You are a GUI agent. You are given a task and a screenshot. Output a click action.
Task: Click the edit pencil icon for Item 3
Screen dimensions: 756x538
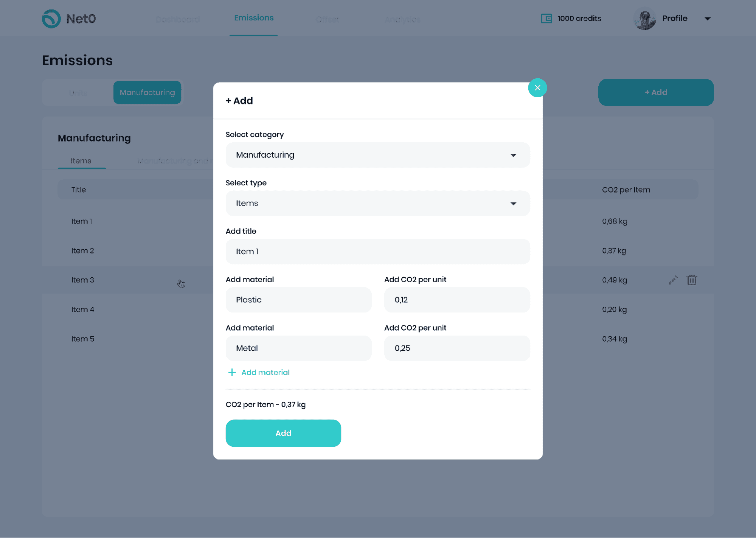(x=673, y=280)
